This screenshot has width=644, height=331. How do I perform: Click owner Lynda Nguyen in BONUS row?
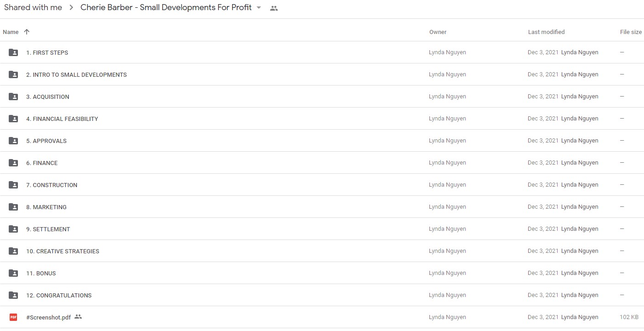pyautogui.click(x=447, y=273)
